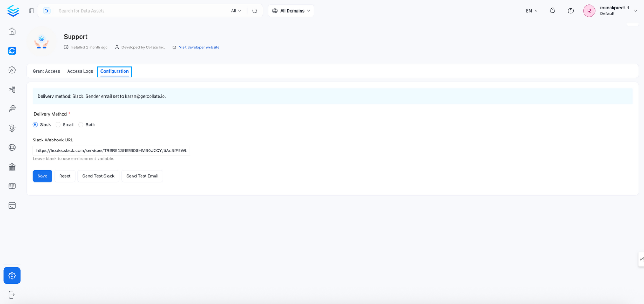
Task: Open the terminal console sidebar icon
Action: click(12, 206)
